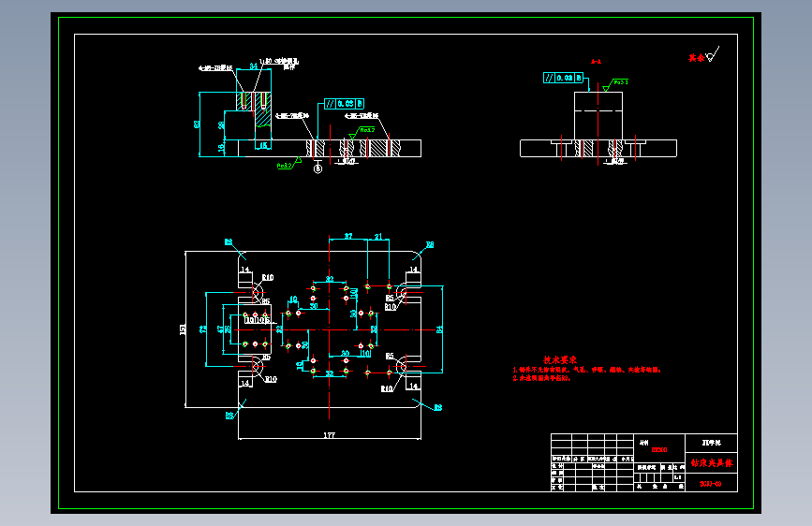
Task: Select technical requirement line 2
Action: (x=541, y=378)
